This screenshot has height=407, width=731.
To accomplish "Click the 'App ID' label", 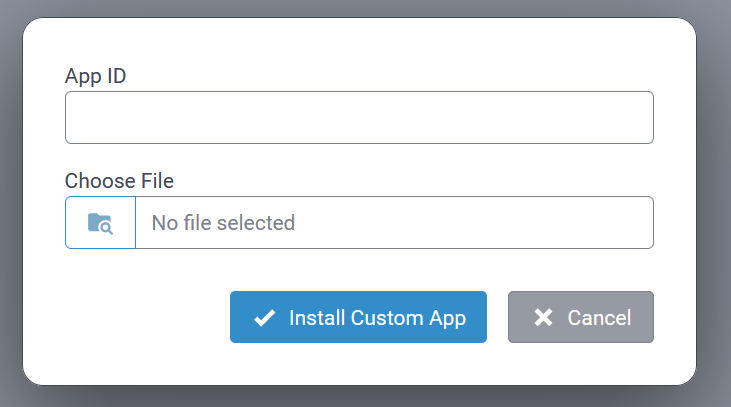I will click(96, 76).
